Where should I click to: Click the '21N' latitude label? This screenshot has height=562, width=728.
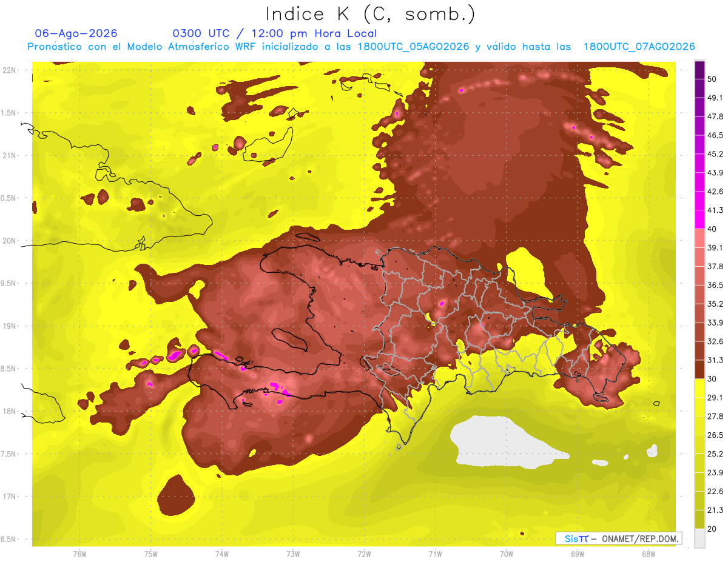click(x=10, y=156)
